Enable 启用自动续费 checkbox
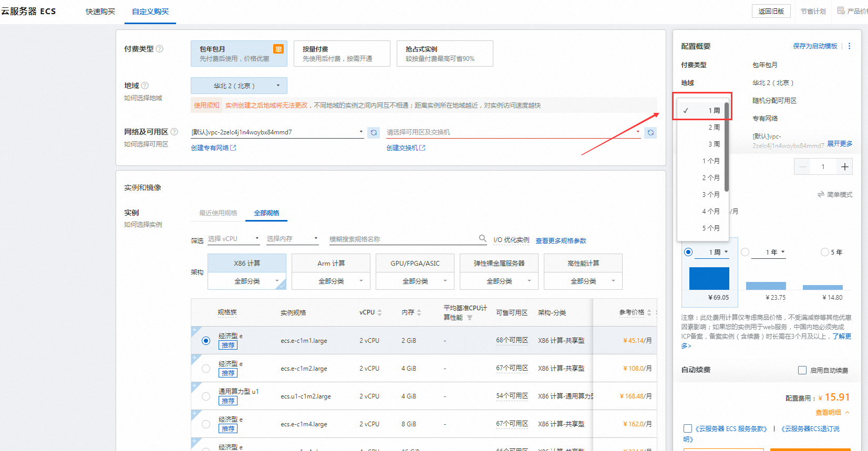Screen dimensions: 868x451 point(802,370)
